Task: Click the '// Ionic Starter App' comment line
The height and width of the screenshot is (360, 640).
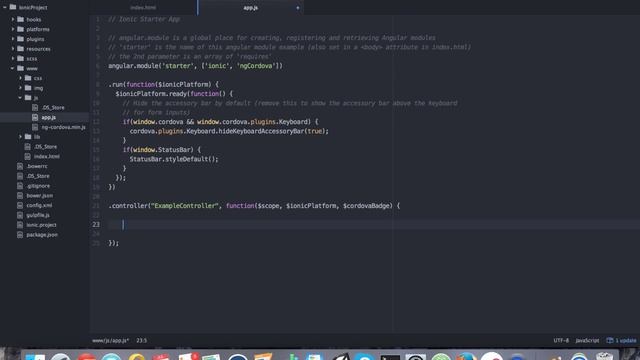Action: point(144,19)
